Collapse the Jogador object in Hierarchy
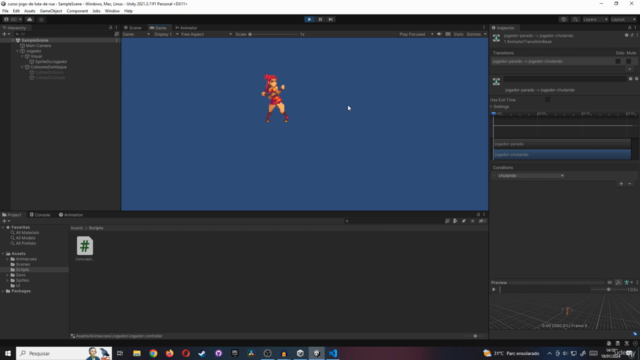Image resolution: width=640 pixels, height=360 pixels. pos(18,51)
